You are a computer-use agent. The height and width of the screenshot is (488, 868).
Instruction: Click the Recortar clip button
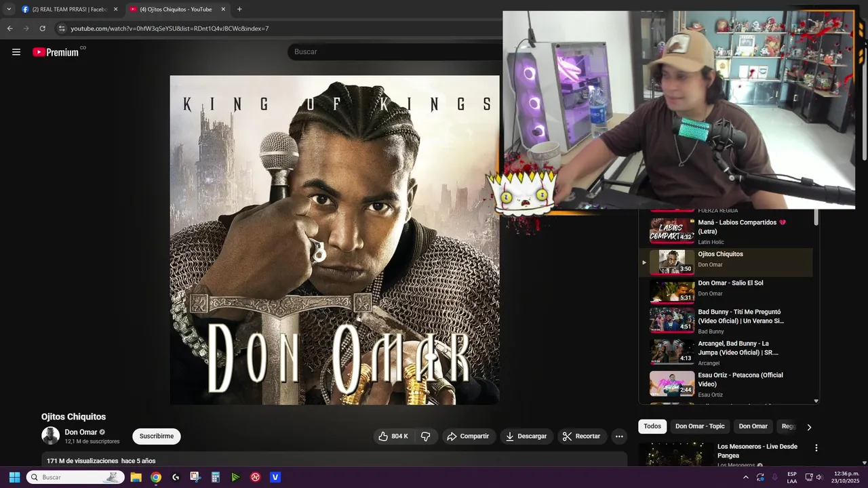coord(581,436)
